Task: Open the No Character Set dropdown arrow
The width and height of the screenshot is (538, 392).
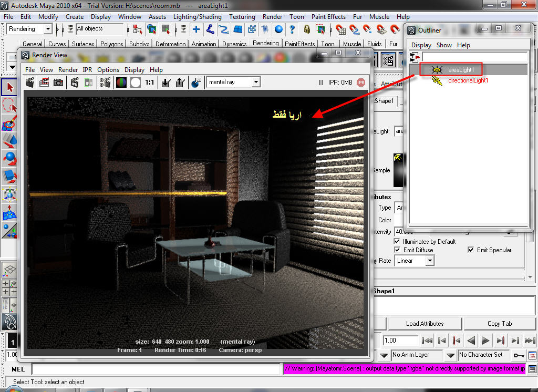Action: 451,356
